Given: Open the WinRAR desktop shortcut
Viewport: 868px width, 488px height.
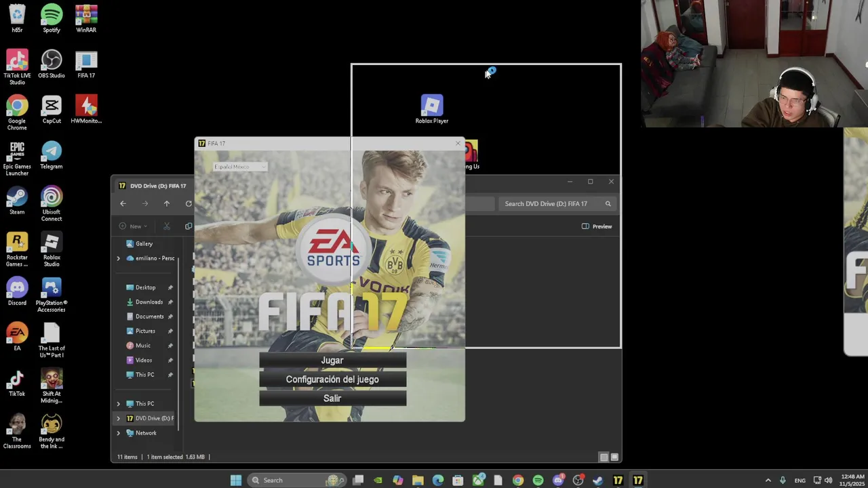Looking at the screenshot, I should (x=86, y=19).
